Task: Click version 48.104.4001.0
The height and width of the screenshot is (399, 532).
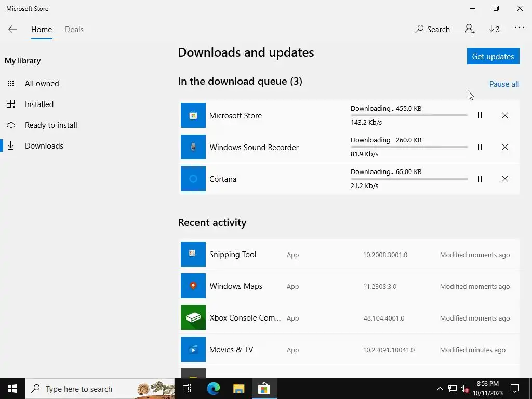Action: [x=384, y=318]
